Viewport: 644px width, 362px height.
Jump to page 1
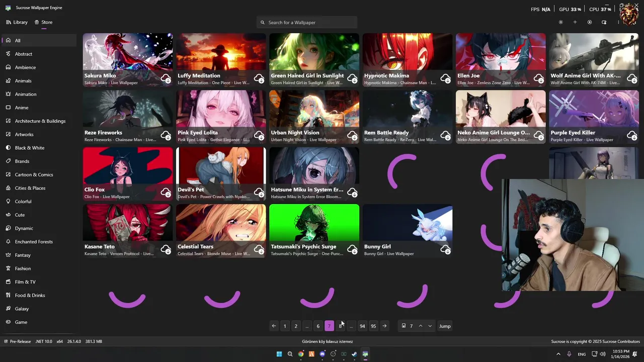tap(285, 326)
